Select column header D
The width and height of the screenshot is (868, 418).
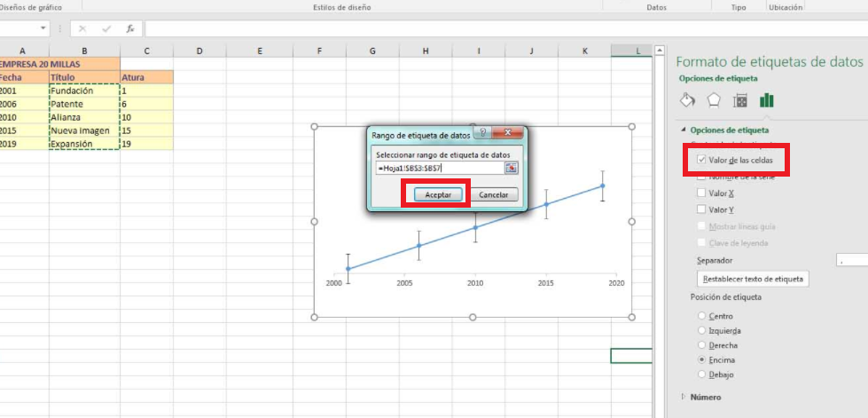click(x=199, y=51)
